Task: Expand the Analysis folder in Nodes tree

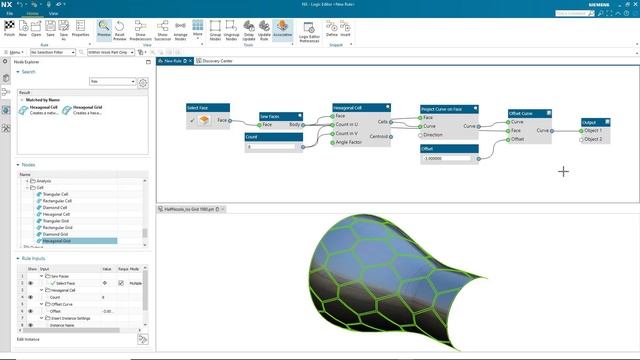Action: 27,181
